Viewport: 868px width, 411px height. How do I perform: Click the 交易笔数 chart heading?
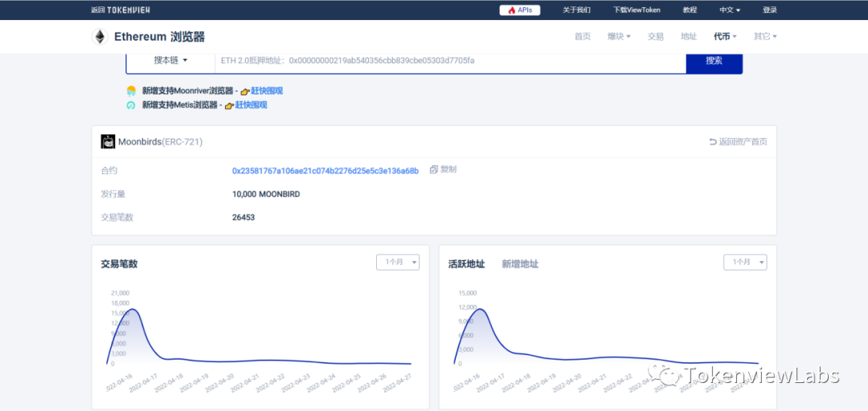(x=119, y=264)
